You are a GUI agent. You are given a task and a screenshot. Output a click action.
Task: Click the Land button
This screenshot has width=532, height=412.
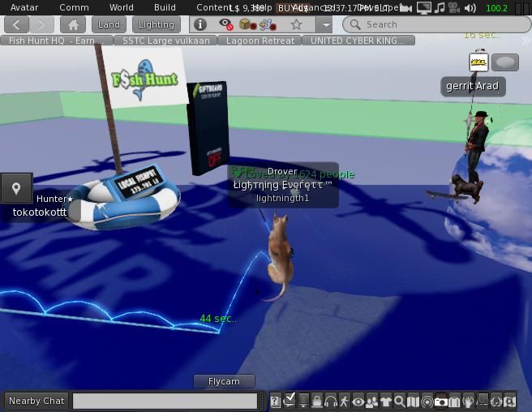click(x=109, y=25)
